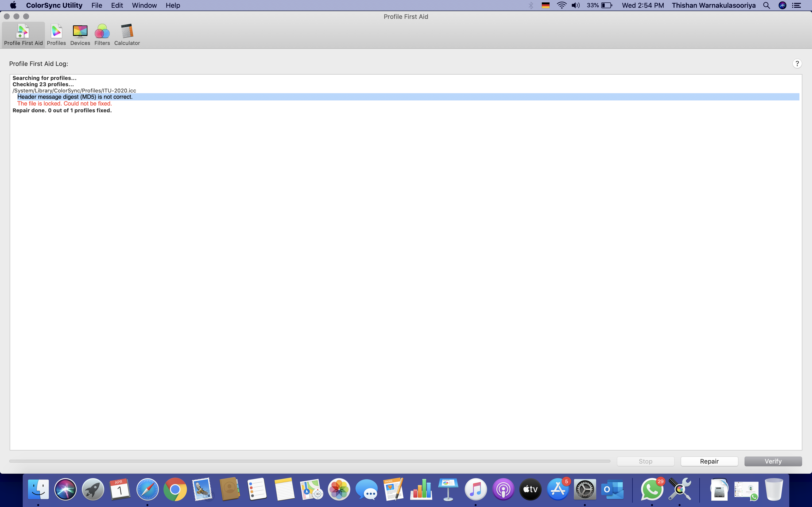Open Spotlight search in menu bar

coord(766,5)
